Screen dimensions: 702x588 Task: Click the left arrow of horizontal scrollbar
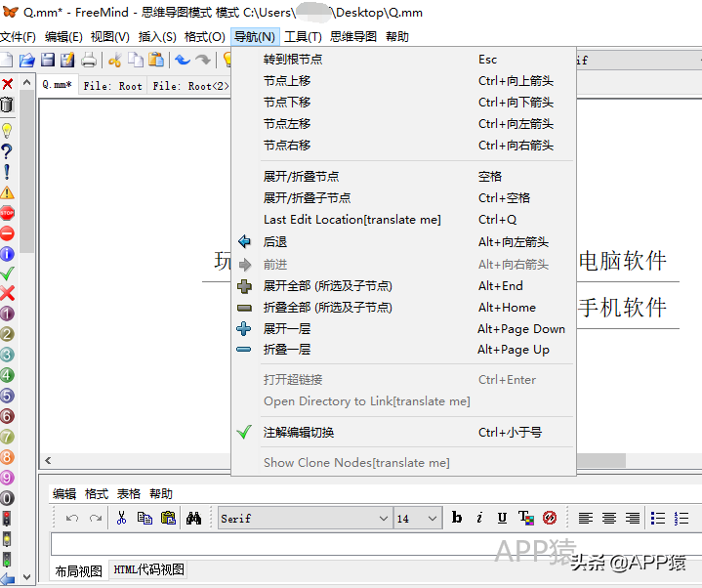pos(48,460)
